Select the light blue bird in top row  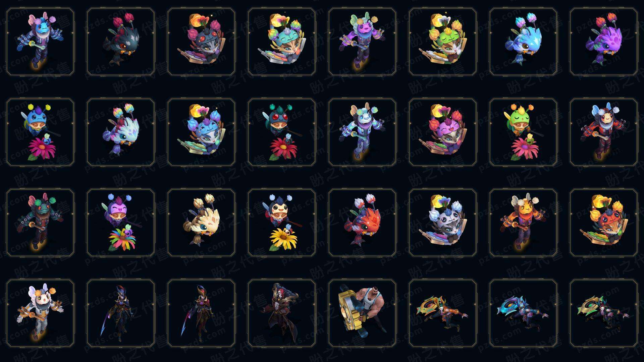tap(523, 42)
